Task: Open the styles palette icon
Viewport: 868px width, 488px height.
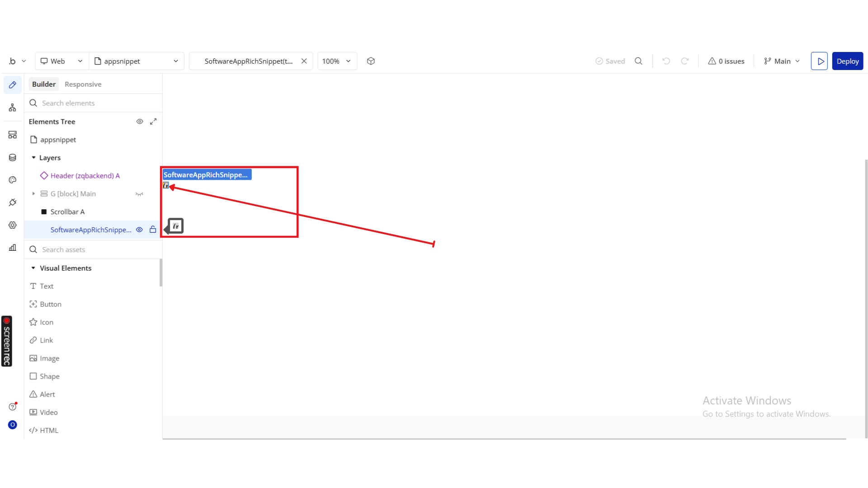Action: (12, 180)
